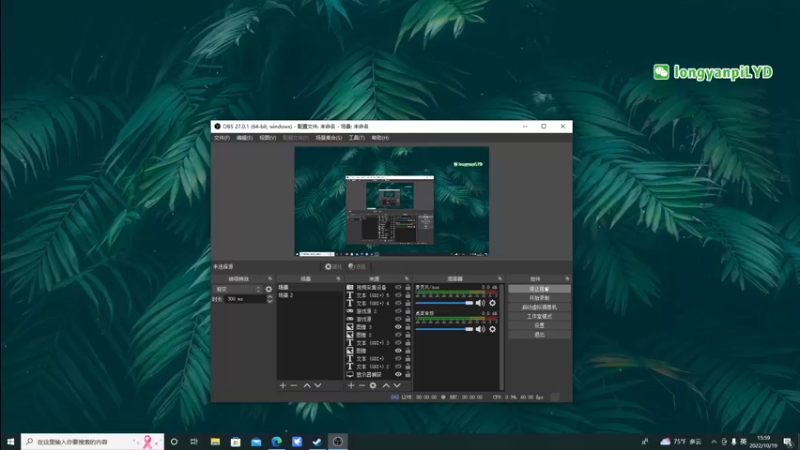Toggle visibility of 图像 2 source
Image resolution: width=800 pixels, height=450 pixels.
coord(398,335)
